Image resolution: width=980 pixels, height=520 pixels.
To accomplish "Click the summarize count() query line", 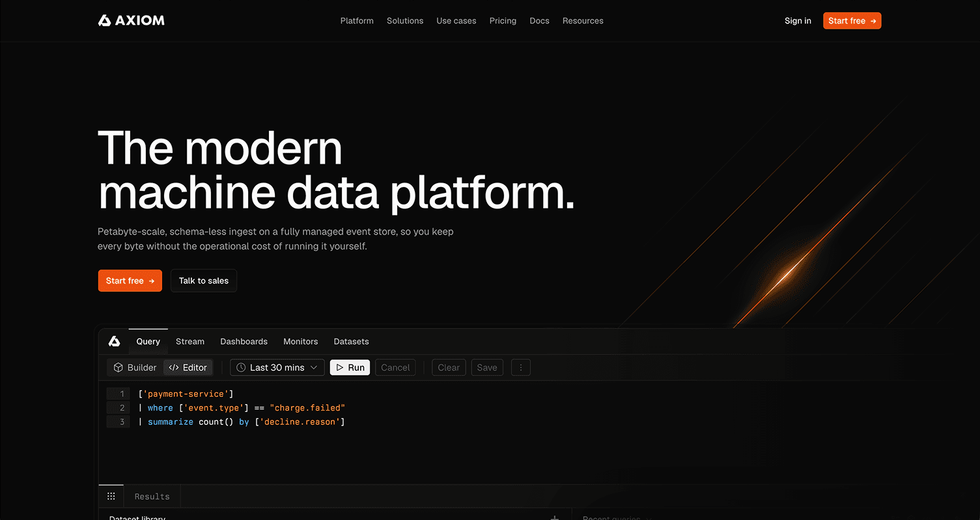I will (x=242, y=422).
